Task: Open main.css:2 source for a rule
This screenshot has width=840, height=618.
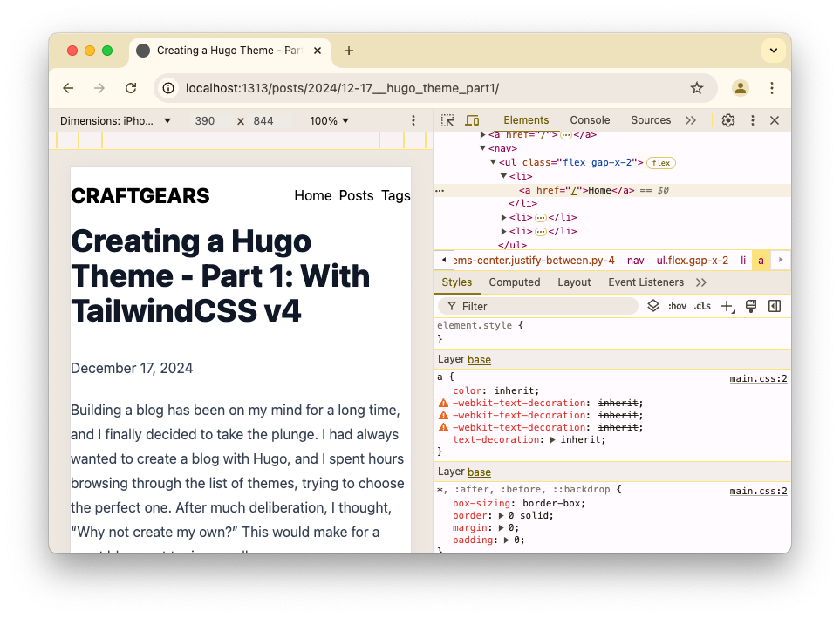Action: click(x=758, y=378)
